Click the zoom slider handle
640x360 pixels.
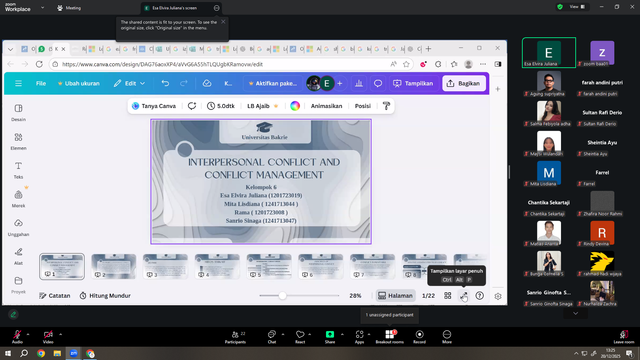[x=282, y=296]
